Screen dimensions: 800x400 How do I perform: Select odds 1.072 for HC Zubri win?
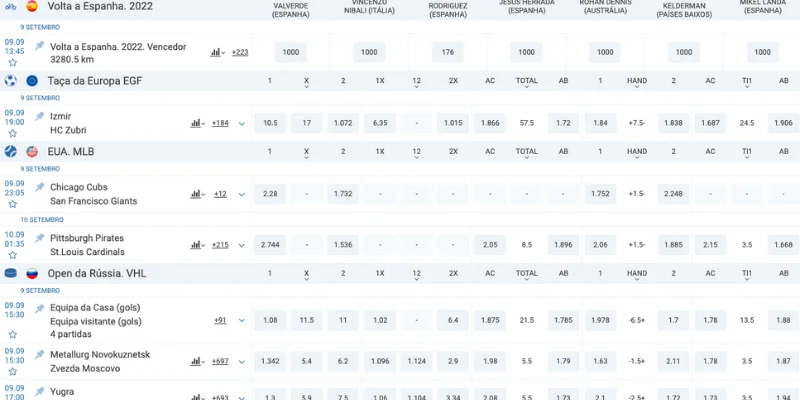coord(343,123)
